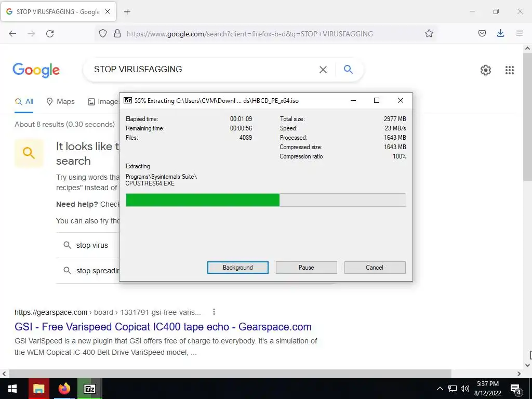Click the 4089 files count

click(246, 137)
